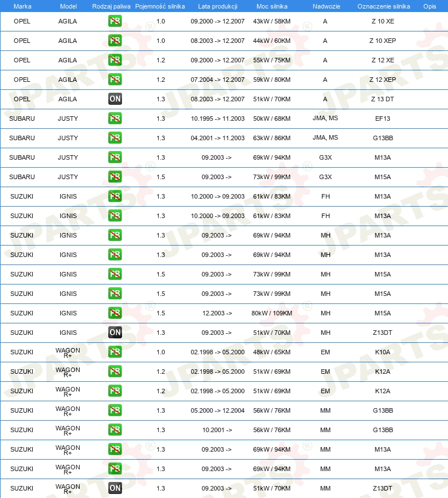Click the Marka column header
This screenshot has height=498, width=448.
point(22,6)
